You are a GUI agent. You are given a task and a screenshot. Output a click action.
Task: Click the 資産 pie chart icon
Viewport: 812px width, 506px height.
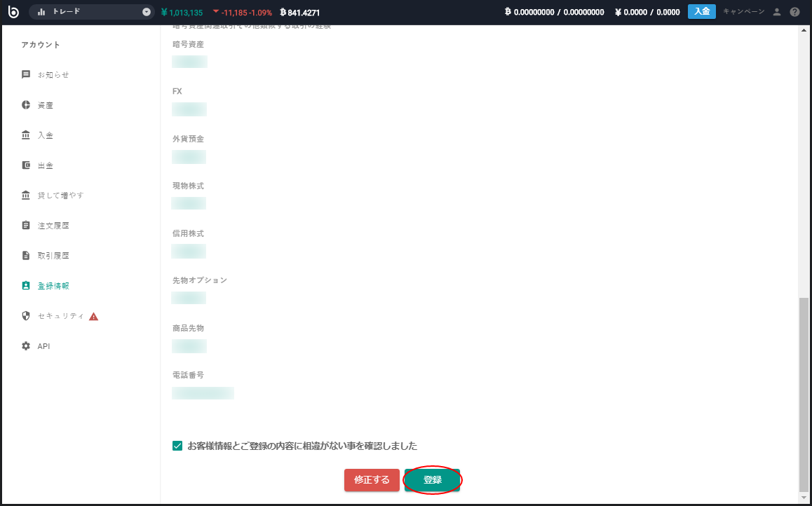click(26, 105)
